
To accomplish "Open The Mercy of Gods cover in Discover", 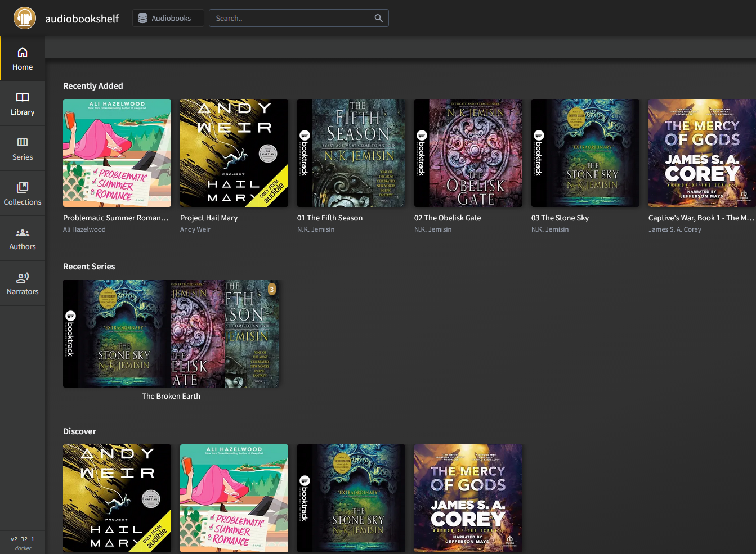I will click(468, 498).
